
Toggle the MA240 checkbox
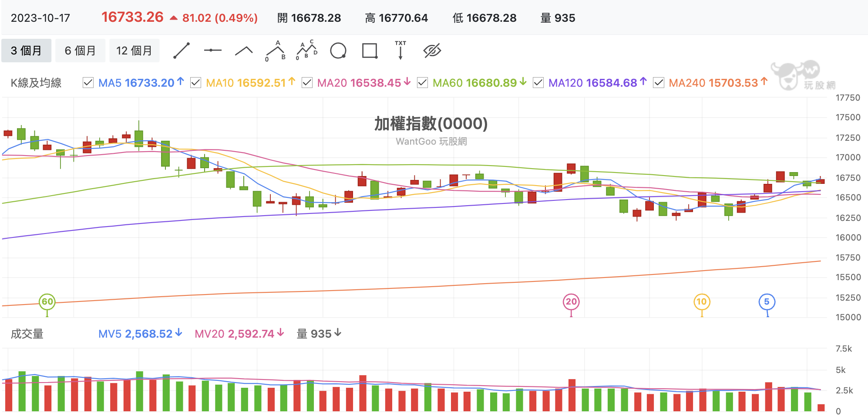[x=659, y=83]
